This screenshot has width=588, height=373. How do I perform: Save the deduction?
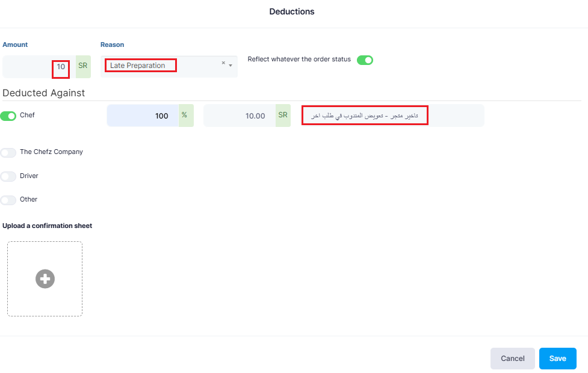pos(558,359)
